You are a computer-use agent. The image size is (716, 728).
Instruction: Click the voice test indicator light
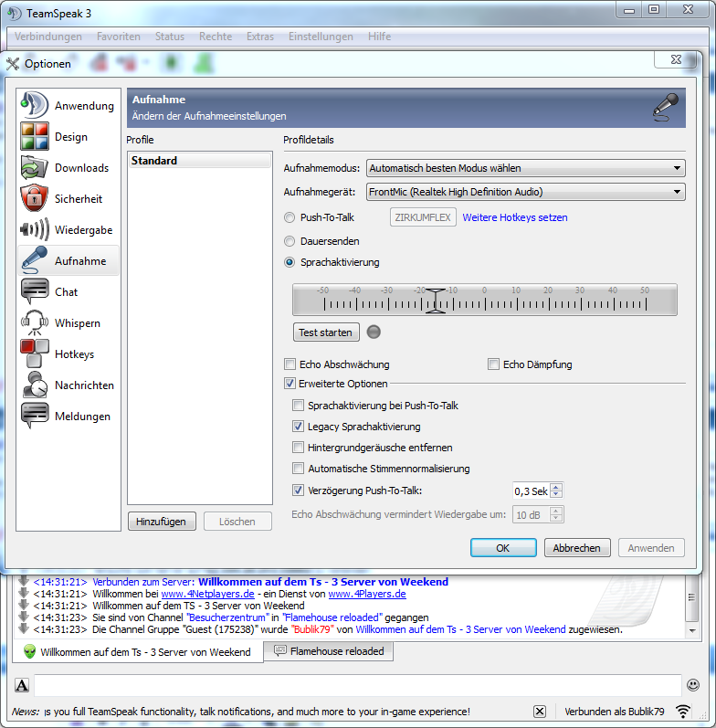coord(374,332)
